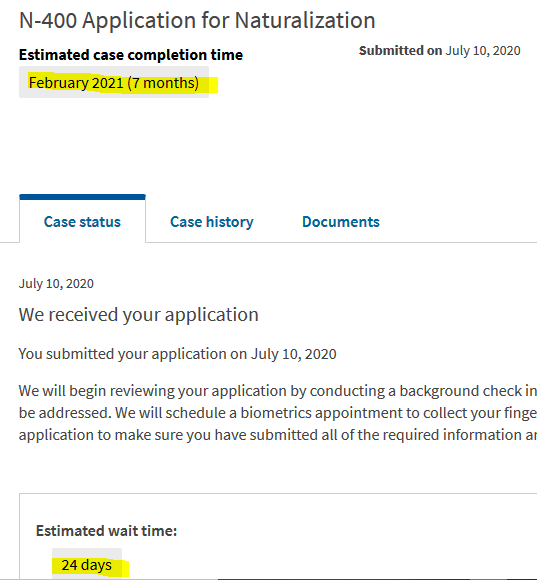Open the Documents tab
Image resolution: width=537 pixels, height=580 pixels.
[341, 222]
